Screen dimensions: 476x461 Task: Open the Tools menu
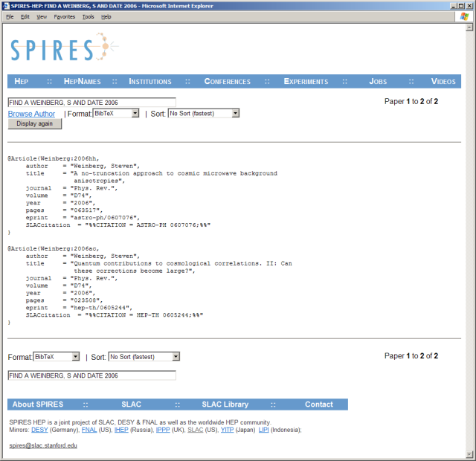pos(88,16)
